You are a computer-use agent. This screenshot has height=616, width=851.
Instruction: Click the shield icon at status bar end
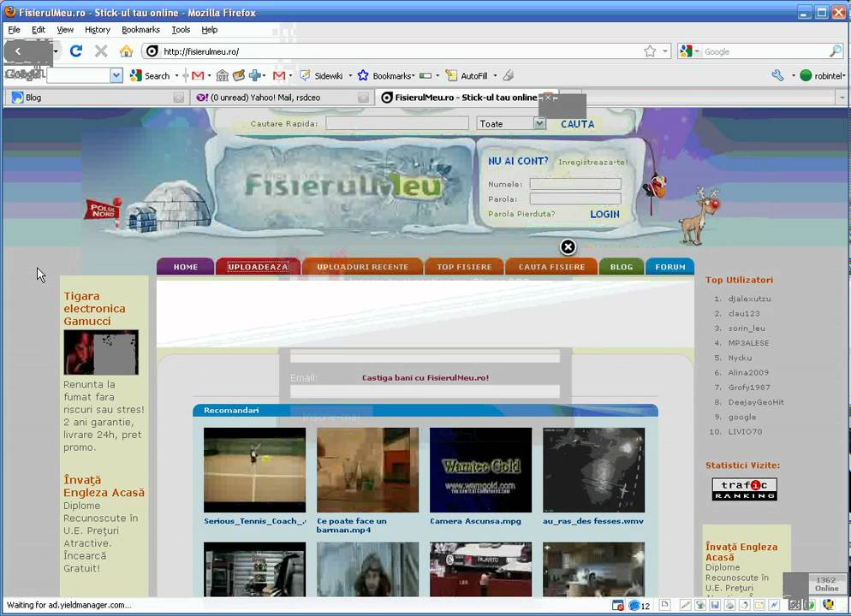tap(828, 605)
